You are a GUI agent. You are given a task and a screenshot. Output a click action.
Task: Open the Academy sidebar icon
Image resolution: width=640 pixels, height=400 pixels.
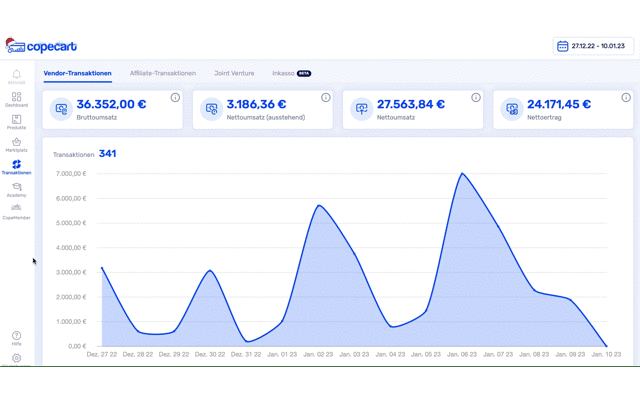pos(16,188)
